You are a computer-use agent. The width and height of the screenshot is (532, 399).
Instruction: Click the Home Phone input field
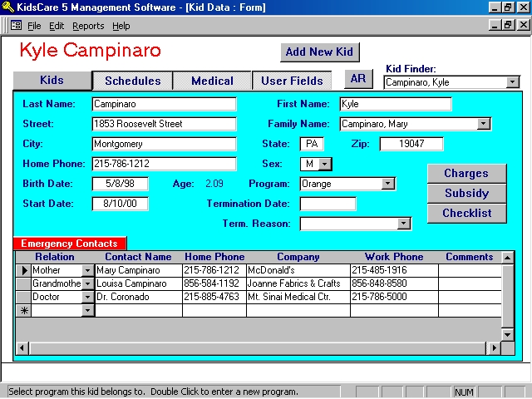tap(164, 164)
